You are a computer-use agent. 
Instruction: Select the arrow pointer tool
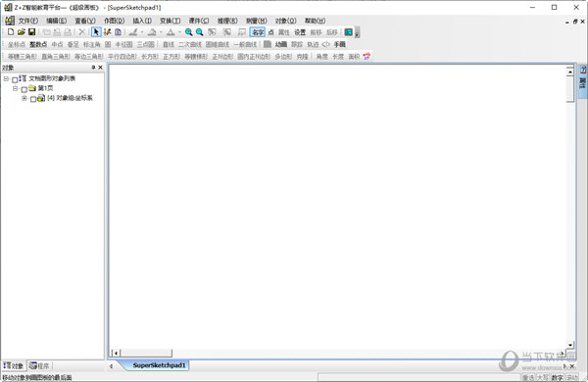(96, 32)
